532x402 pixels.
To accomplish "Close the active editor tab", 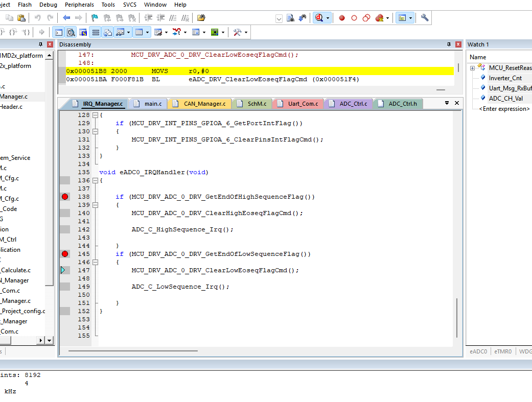I will 457,103.
